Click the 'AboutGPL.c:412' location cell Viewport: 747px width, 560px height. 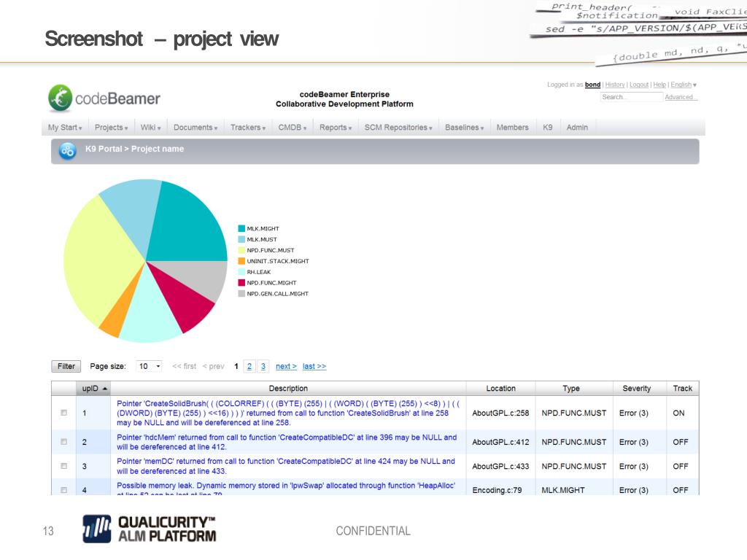(500, 443)
